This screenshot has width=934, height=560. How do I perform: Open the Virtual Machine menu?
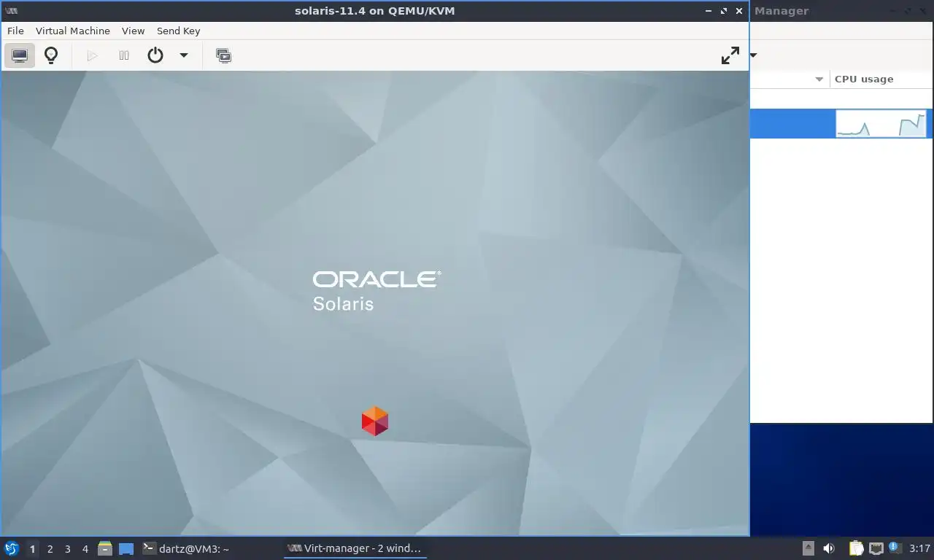click(73, 31)
